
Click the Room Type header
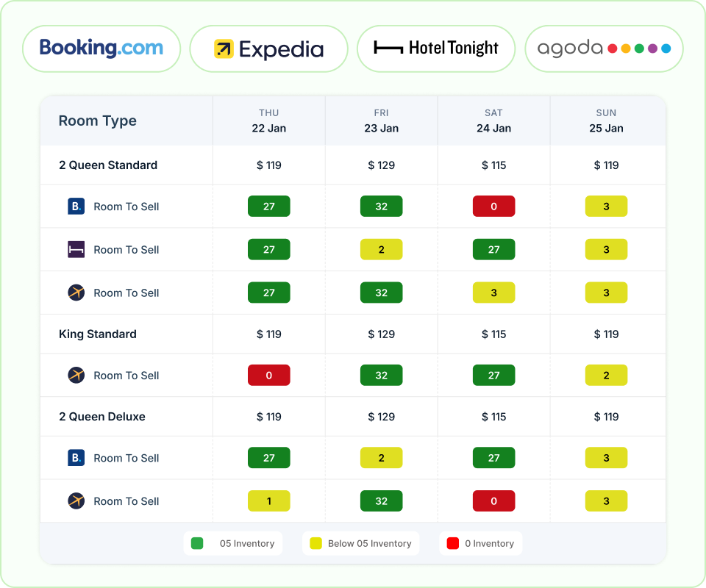(97, 121)
